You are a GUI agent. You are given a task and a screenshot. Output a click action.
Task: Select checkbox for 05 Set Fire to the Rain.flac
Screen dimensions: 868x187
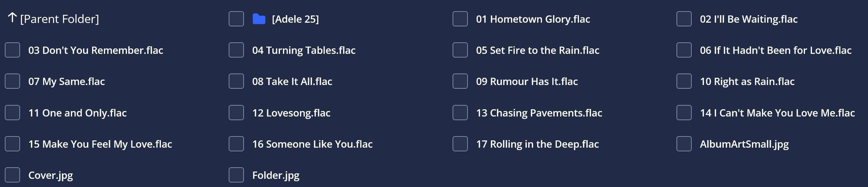(460, 50)
